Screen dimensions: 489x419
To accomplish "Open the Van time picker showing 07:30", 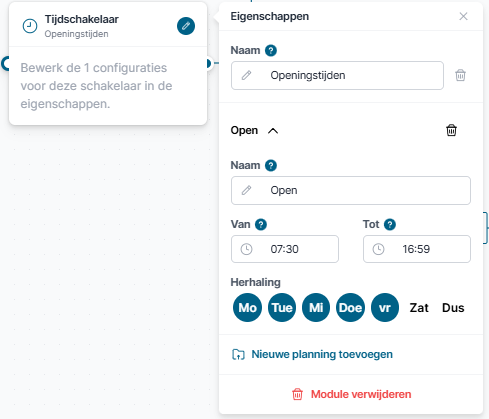I will tap(285, 249).
